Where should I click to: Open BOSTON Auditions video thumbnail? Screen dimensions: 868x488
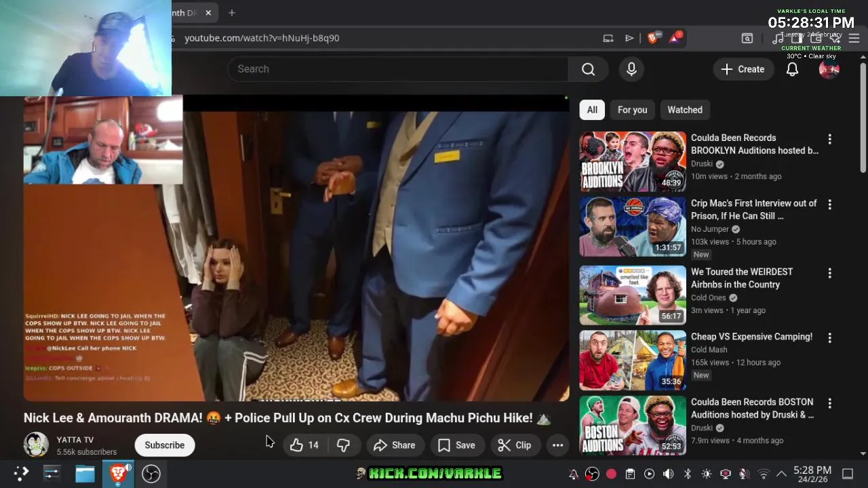click(633, 426)
